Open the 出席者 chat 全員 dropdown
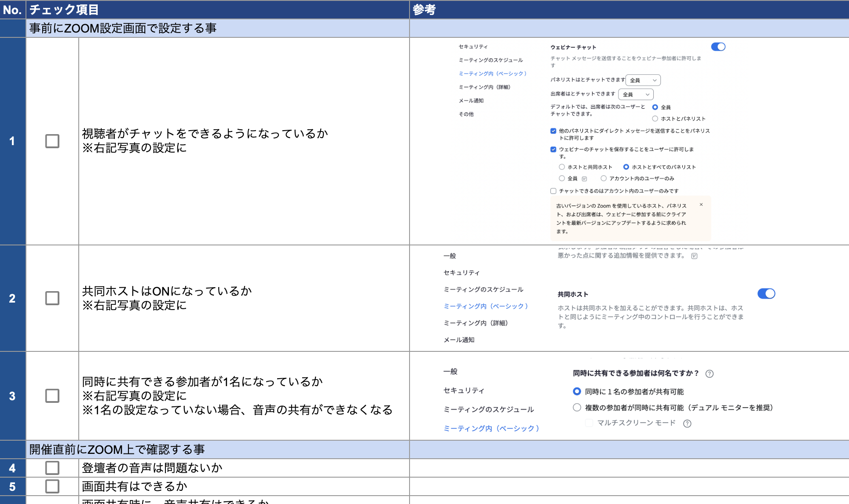The width and height of the screenshot is (849, 504). [636, 94]
